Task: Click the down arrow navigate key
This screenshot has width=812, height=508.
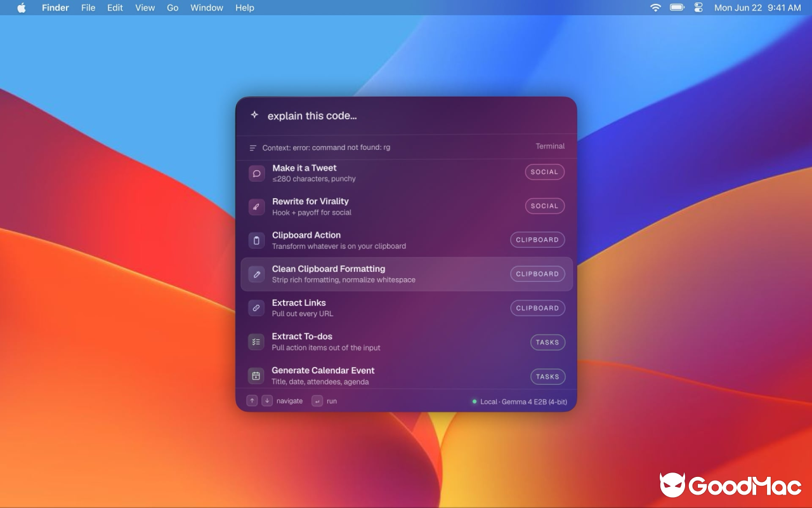Action: tap(267, 401)
